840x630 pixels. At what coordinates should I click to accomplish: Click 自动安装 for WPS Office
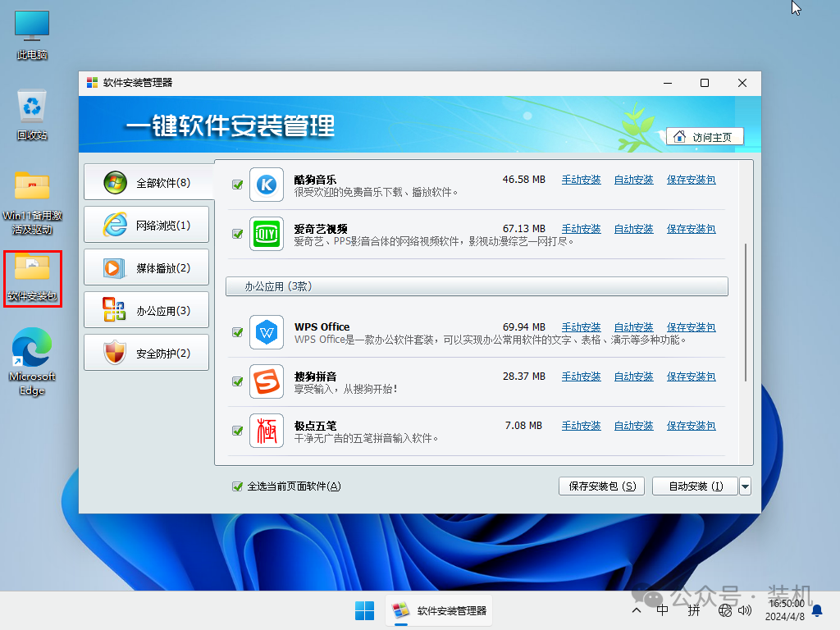click(634, 327)
